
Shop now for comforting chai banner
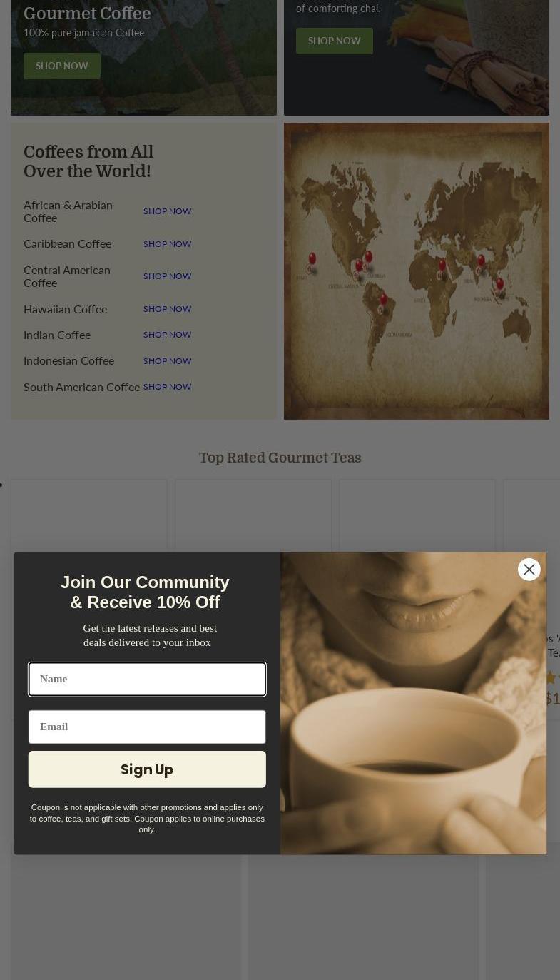click(334, 41)
